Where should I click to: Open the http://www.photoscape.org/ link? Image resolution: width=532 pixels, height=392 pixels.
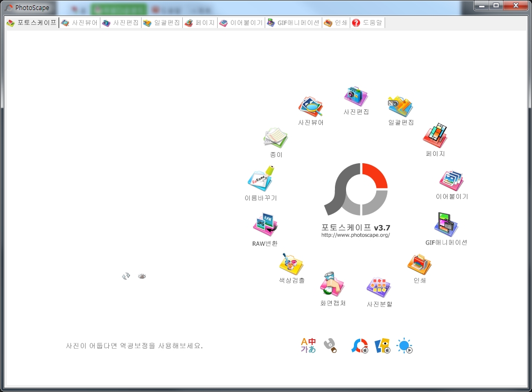pyautogui.click(x=356, y=235)
